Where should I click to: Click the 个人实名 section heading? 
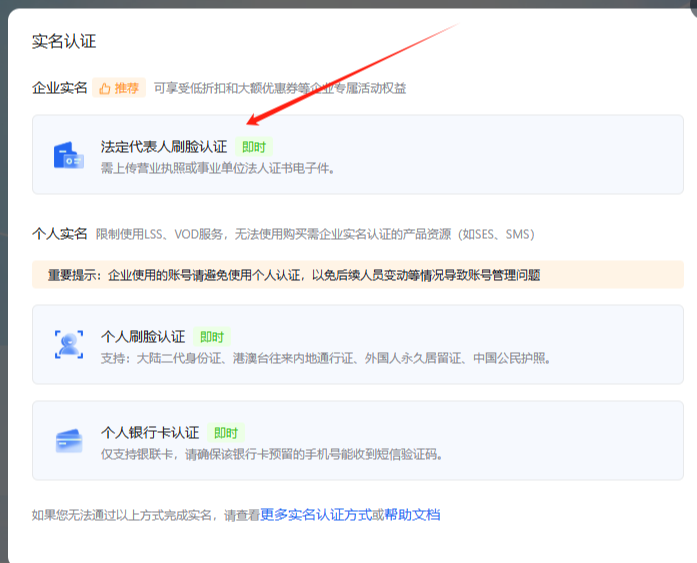(x=60, y=234)
